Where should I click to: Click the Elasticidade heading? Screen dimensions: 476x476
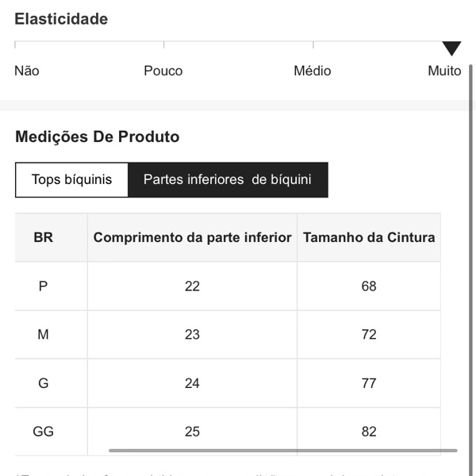click(61, 19)
